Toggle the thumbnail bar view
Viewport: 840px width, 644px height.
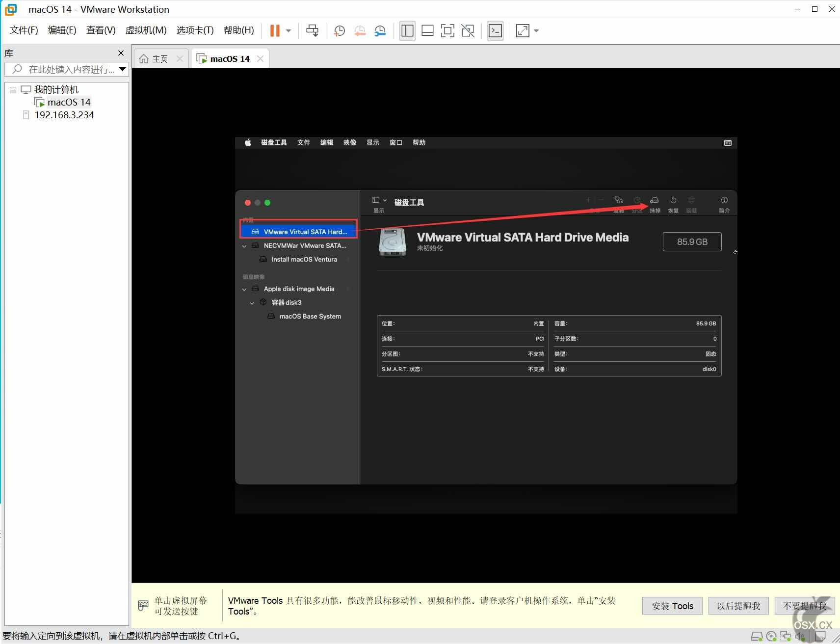point(427,31)
